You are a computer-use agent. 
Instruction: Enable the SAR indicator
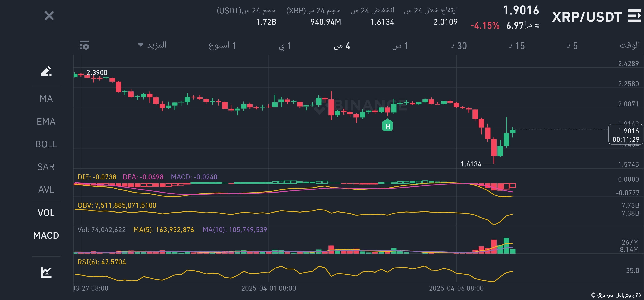click(x=46, y=167)
